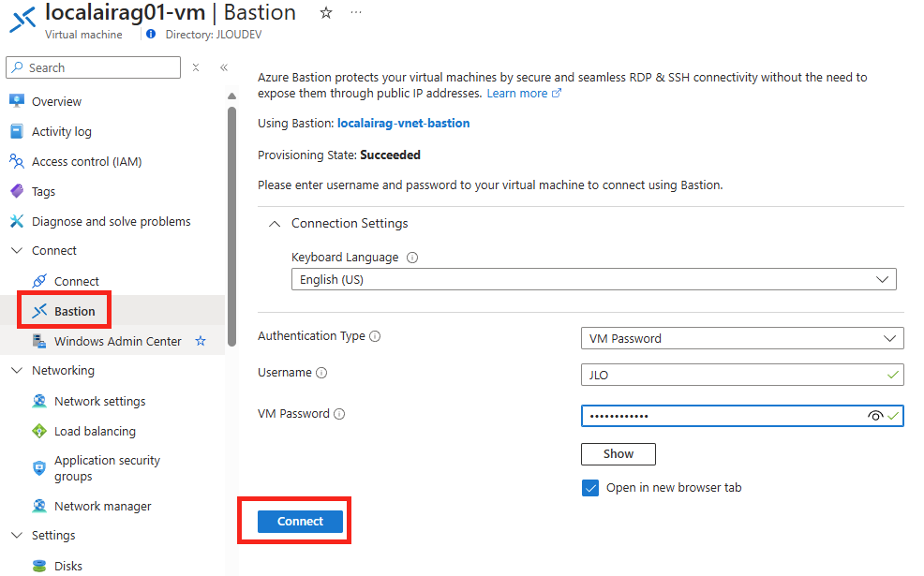This screenshot has height=576, width=924.
Task: Click the Username info icon
Action: (321, 372)
